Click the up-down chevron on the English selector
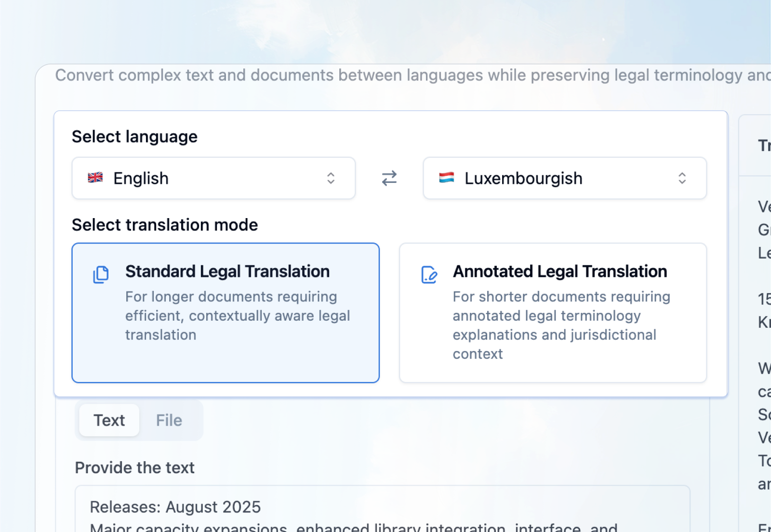This screenshot has height=532, width=771. coord(331,178)
